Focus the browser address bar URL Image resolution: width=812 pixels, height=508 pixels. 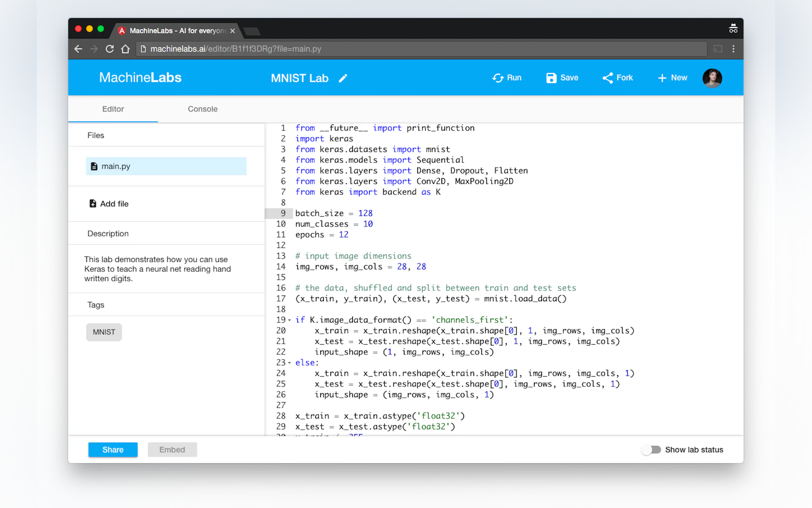click(x=403, y=49)
